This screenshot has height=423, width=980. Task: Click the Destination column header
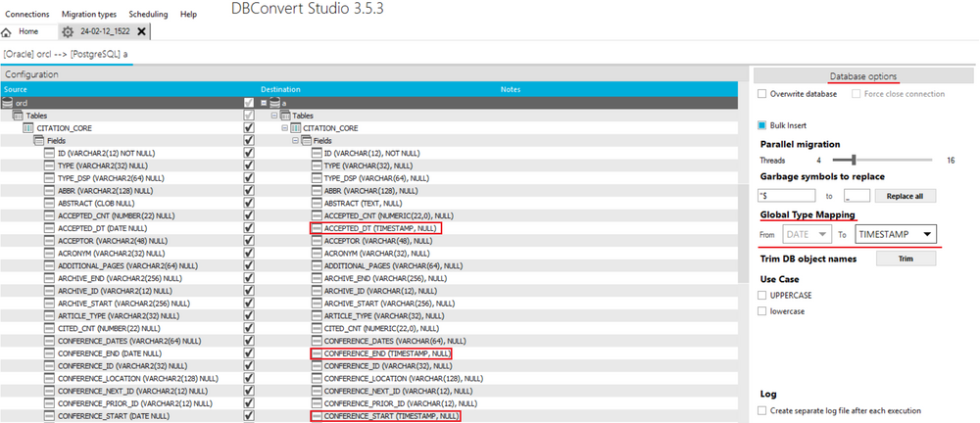tap(280, 89)
